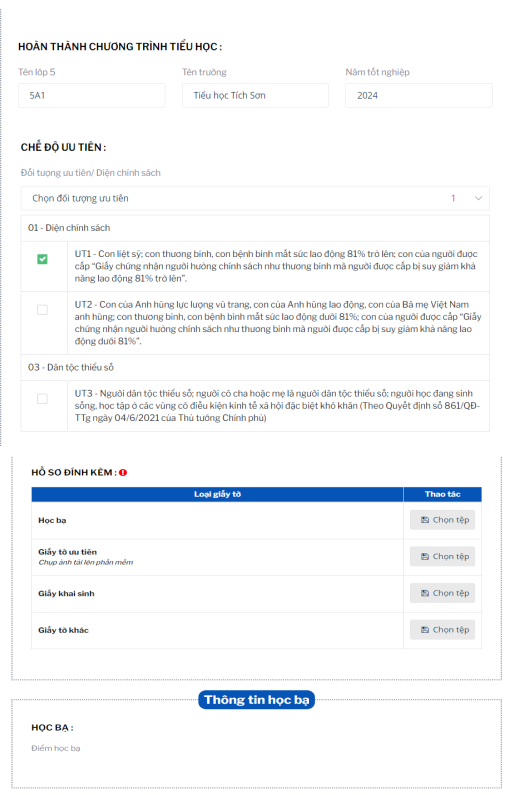Select the Thông tin học bạ section tab

[257, 700]
